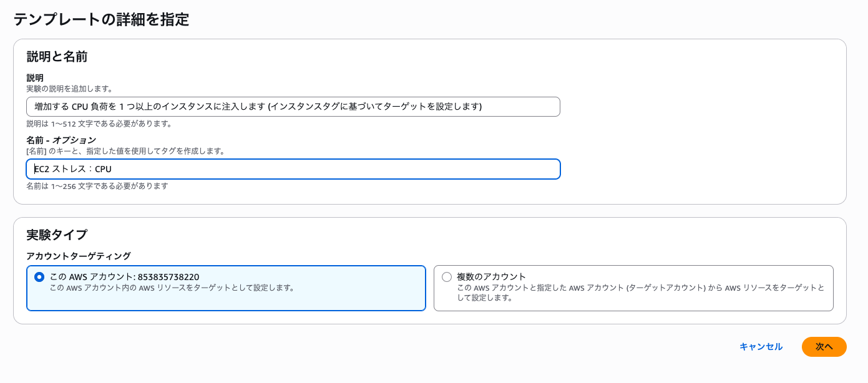868x383 pixels.
Task: Select the この AWS アカウント radio button
Action: pos(39,277)
